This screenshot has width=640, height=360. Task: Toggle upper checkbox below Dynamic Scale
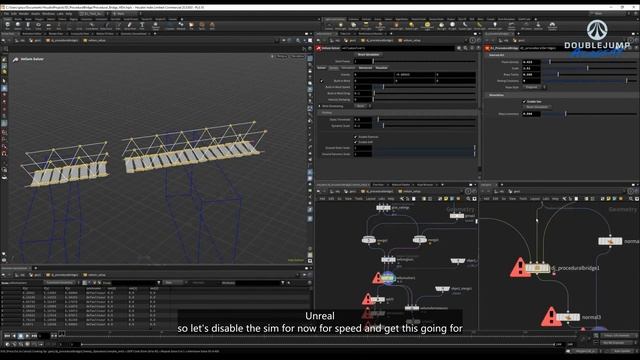click(x=356, y=137)
